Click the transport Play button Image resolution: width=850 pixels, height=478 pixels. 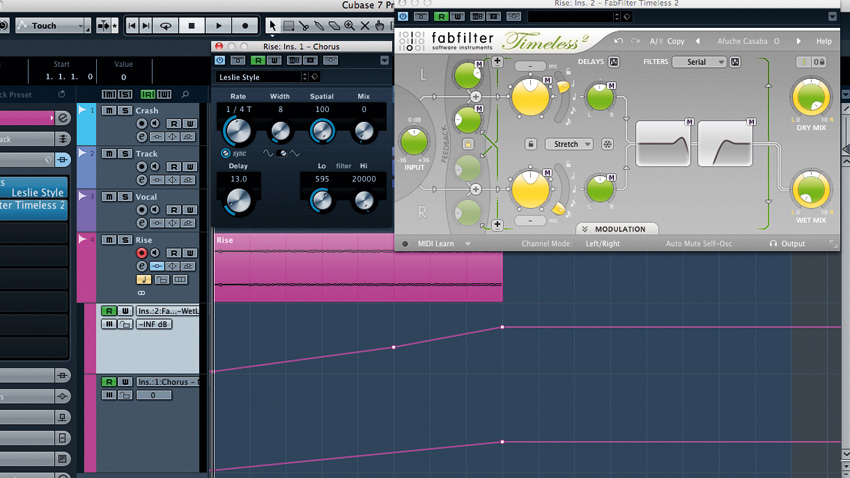pos(218,25)
